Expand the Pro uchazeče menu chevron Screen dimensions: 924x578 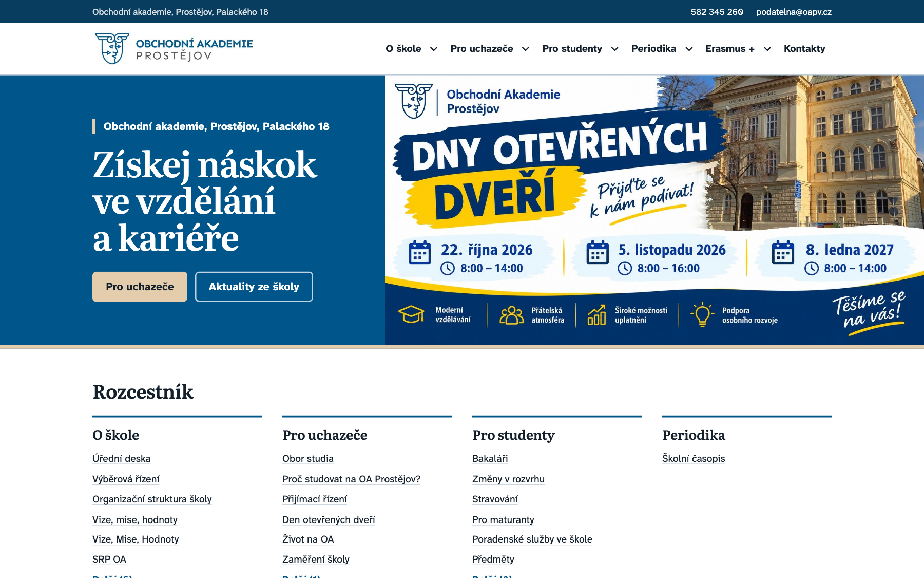tap(526, 49)
